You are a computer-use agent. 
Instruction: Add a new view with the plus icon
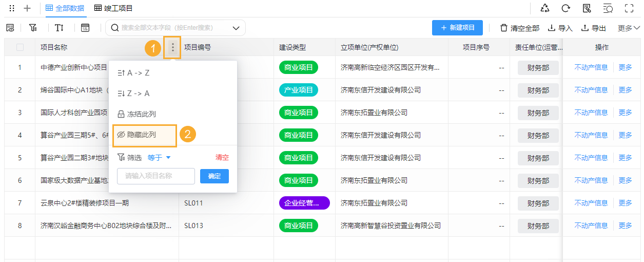(28, 8)
